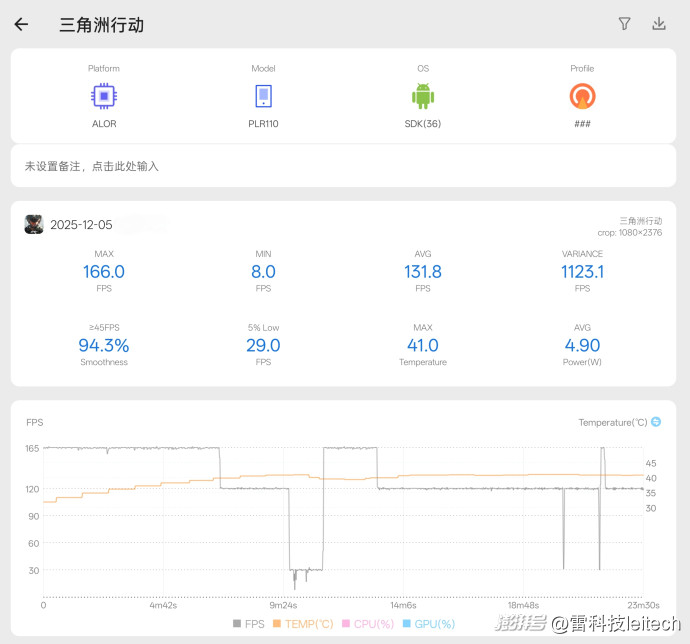
Task: Click the remark note input field
Action: 345,166
